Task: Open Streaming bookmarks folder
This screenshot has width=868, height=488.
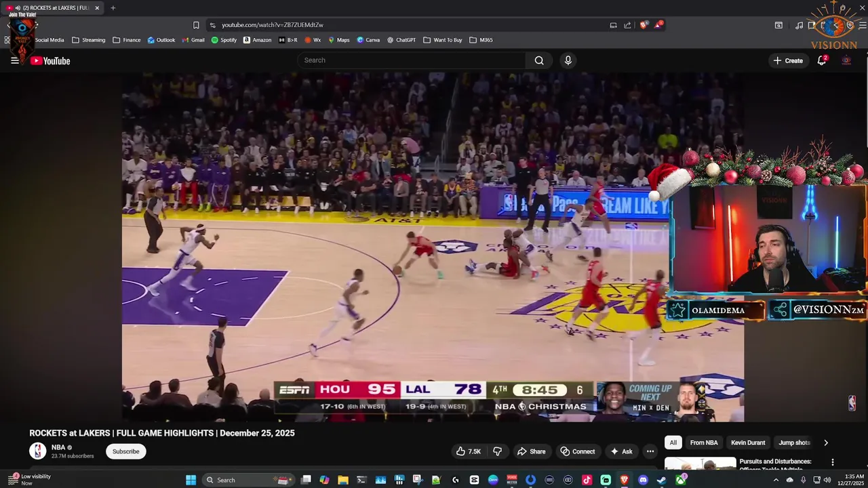Action: click(88, 40)
